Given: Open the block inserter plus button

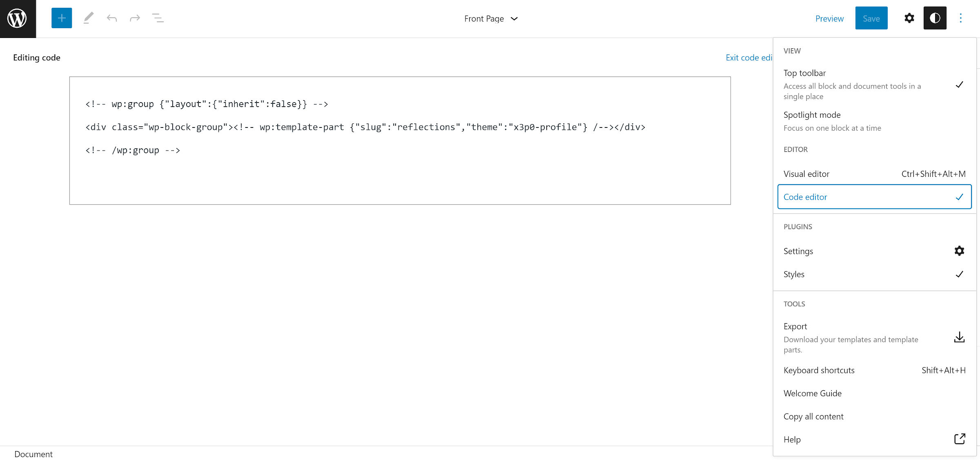Looking at the screenshot, I should 62,18.
